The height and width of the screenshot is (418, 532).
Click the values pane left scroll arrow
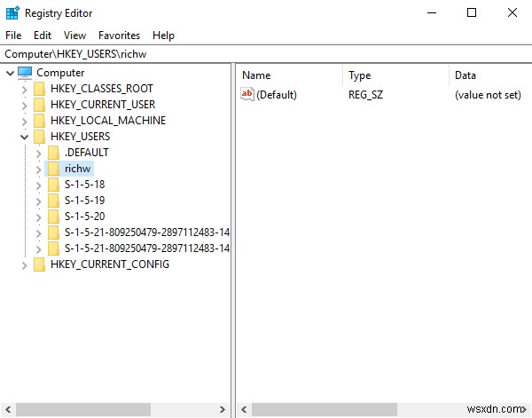point(244,409)
